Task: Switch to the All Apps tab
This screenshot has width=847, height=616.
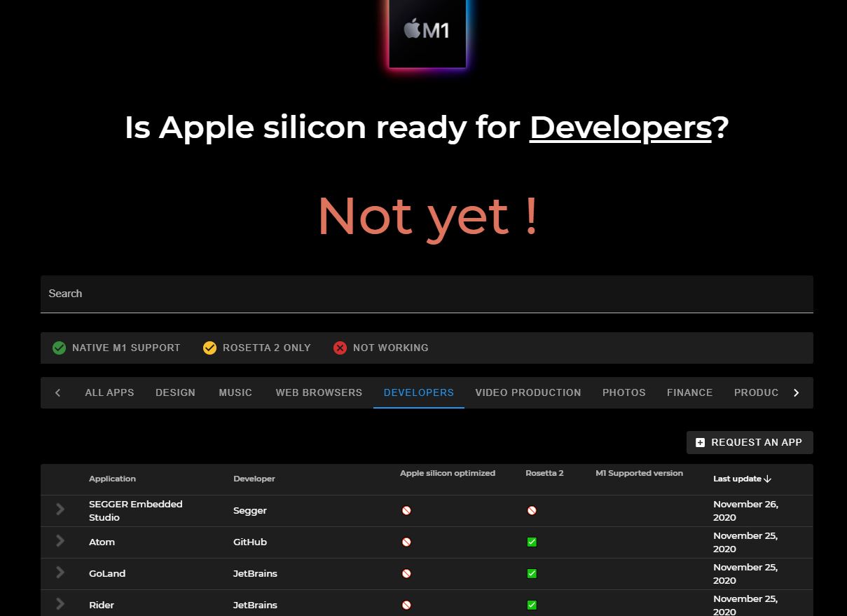Action: click(x=109, y=392)
